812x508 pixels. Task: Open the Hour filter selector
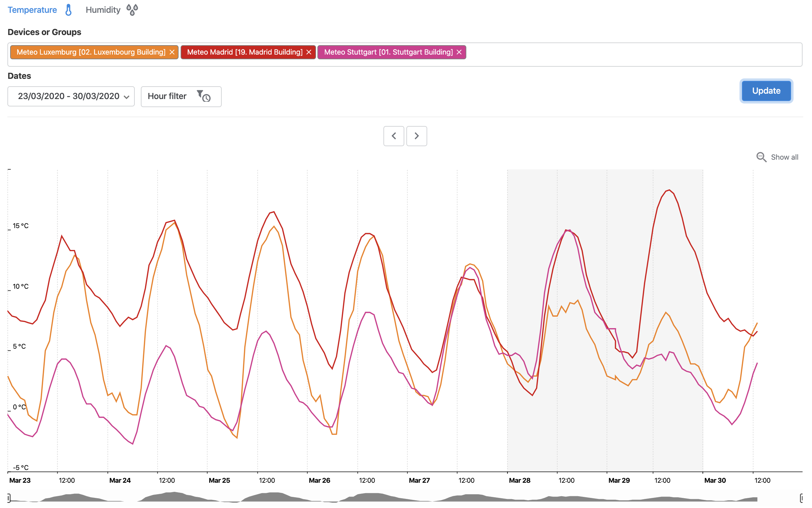point(167,96)
